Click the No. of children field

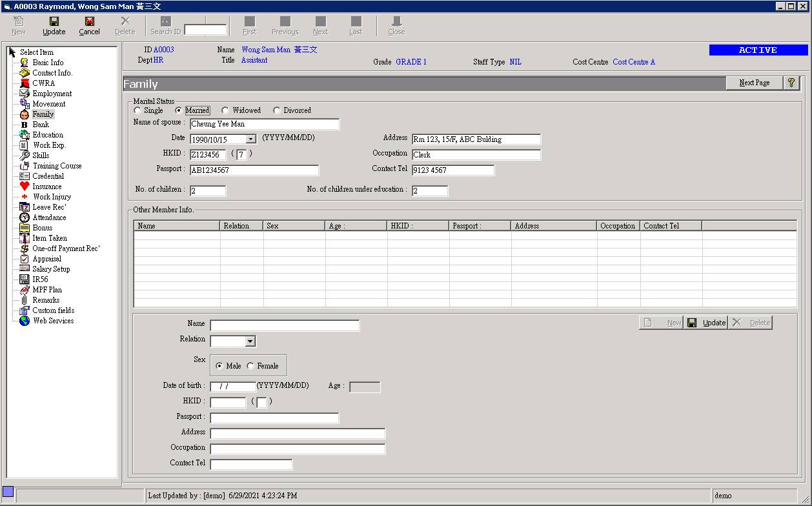click(x=208, y=191)
